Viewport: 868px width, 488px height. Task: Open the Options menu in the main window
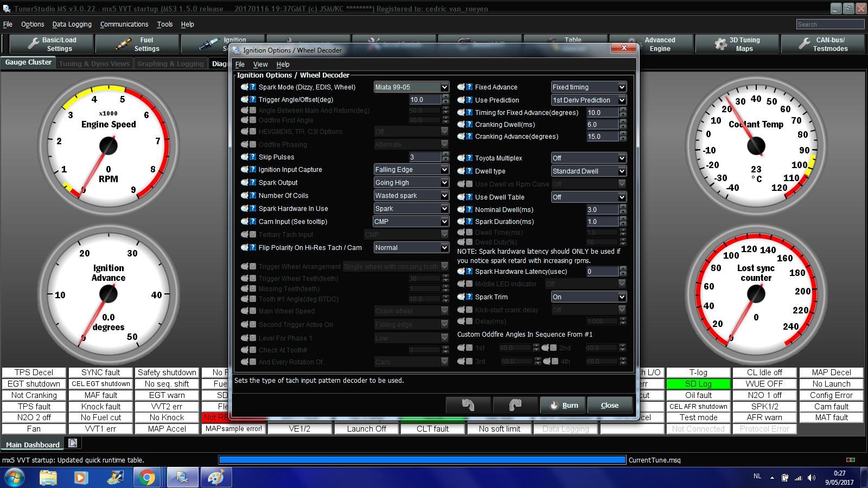[33, 24]
